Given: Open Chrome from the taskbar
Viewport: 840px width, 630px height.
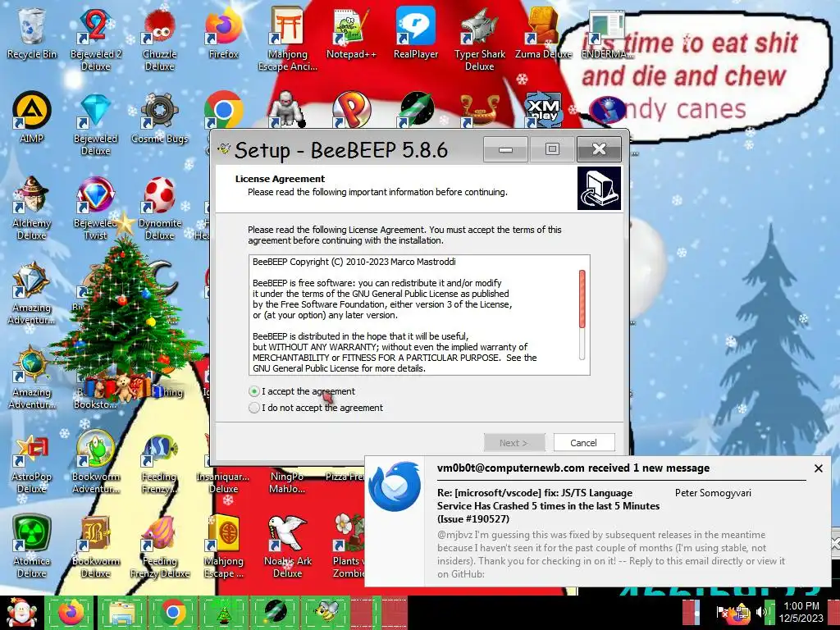Looking at the screenshot, I should [x=172, y=612].
